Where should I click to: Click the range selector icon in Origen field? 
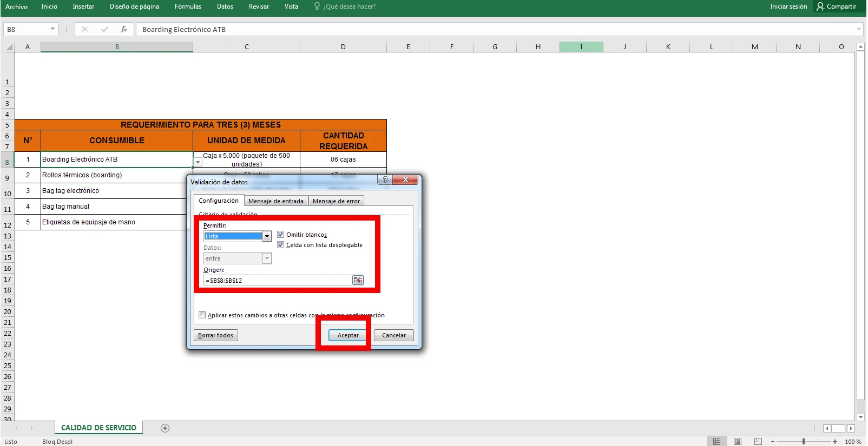pos(358,280)
